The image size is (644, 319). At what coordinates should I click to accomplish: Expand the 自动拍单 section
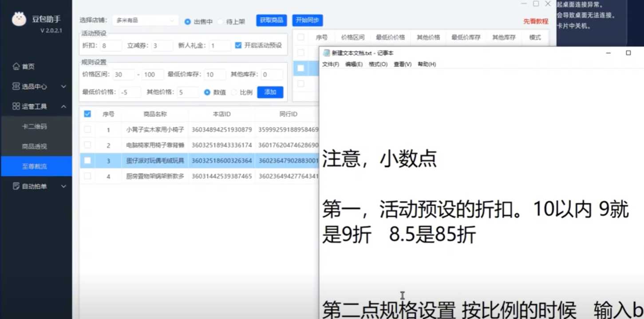pos(64,186)
